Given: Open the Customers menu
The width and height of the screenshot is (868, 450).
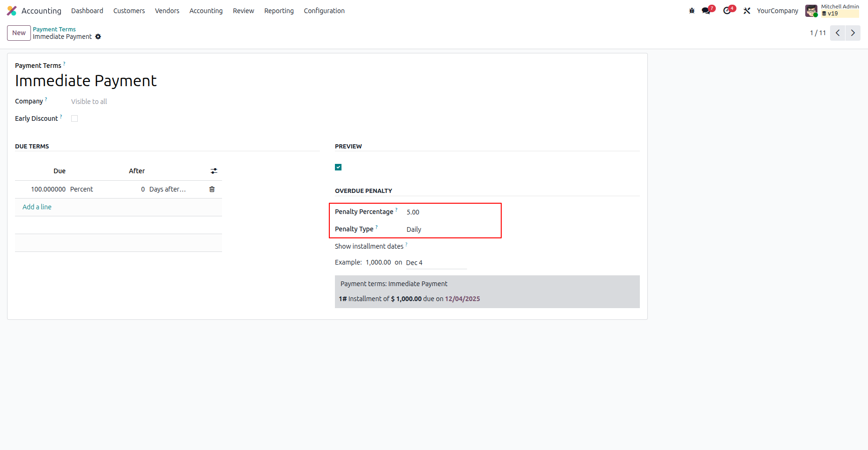Looking at the screenshot, I should (x=129, y=11).
